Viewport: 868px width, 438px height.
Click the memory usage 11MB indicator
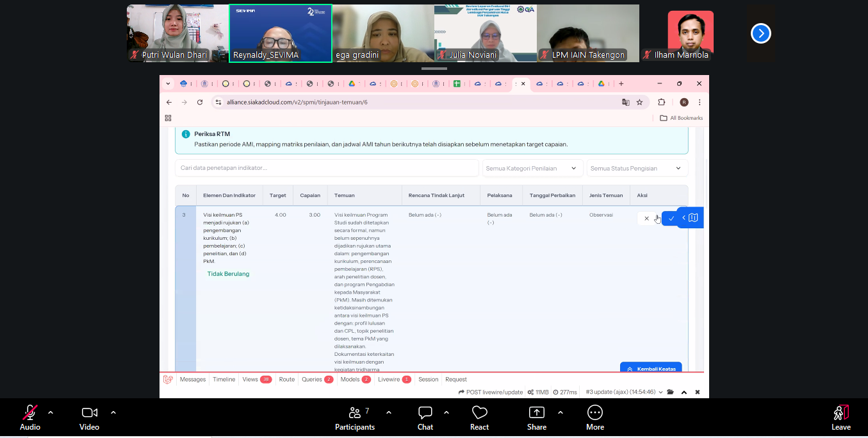tap(542, 391)
